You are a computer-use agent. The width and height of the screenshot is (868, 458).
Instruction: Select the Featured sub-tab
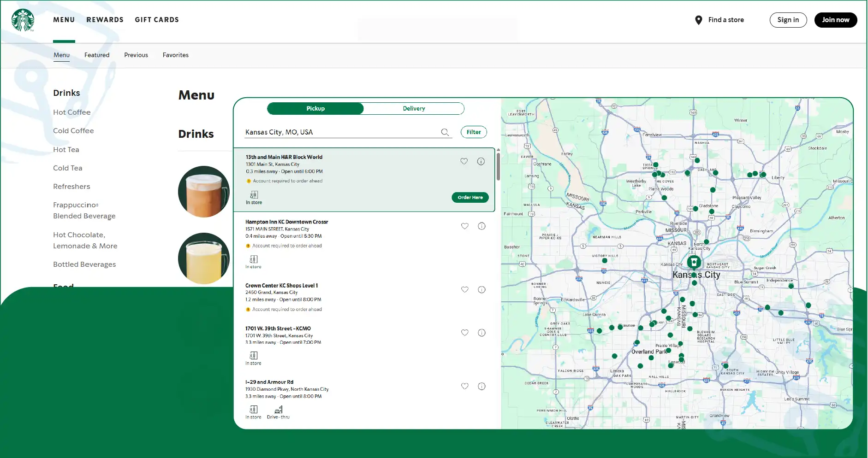(97, 55)
